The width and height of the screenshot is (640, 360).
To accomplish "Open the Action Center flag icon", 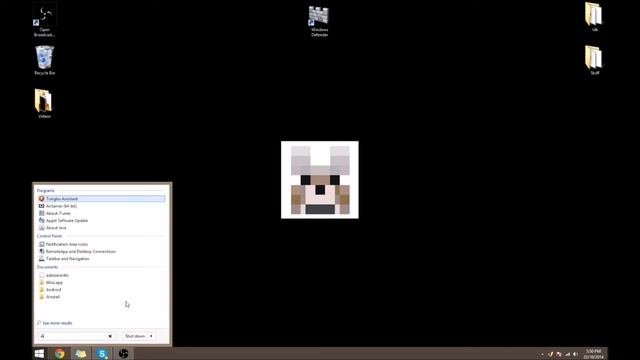I will (x=559, y=354).
